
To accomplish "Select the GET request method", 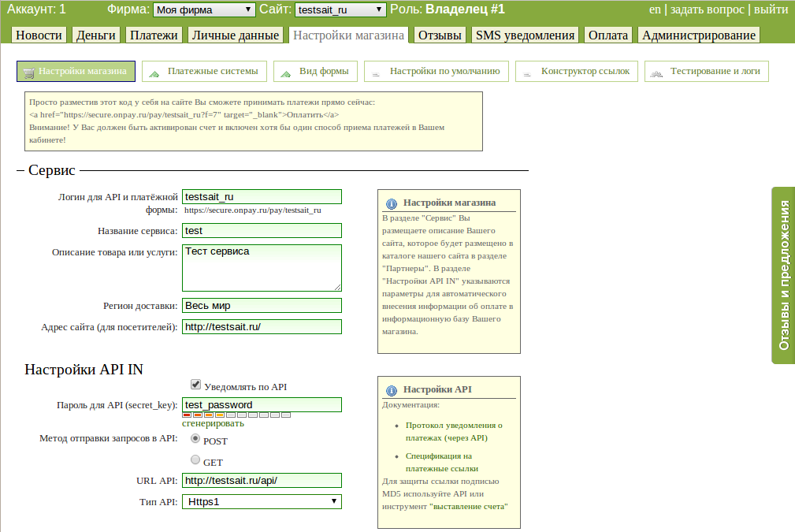I will (195, 460).
